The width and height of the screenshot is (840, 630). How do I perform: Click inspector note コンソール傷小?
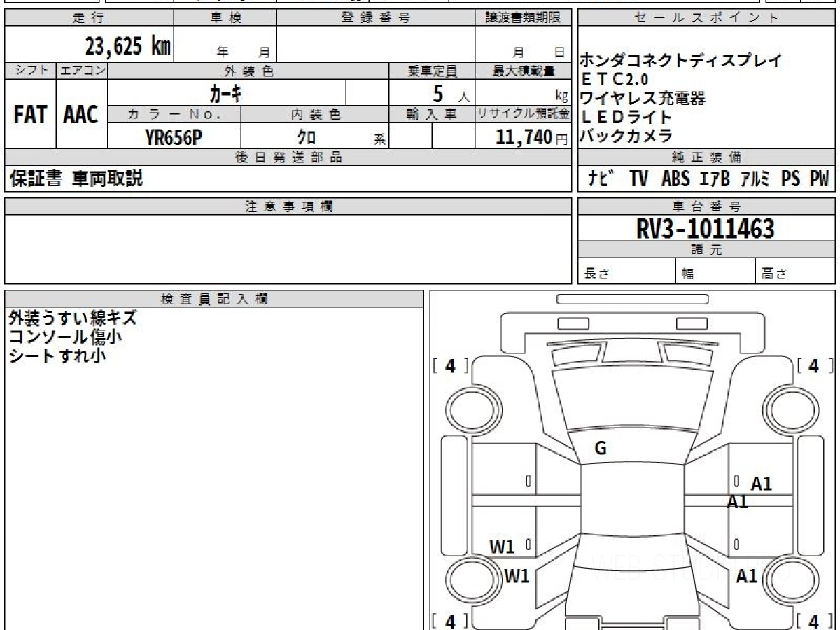[x=66, y=337]
